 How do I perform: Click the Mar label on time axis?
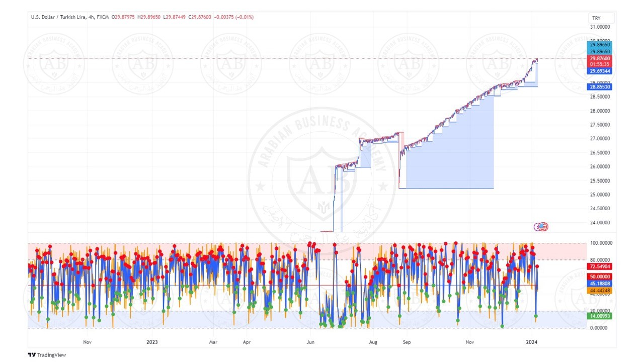(x=214, y=342)
